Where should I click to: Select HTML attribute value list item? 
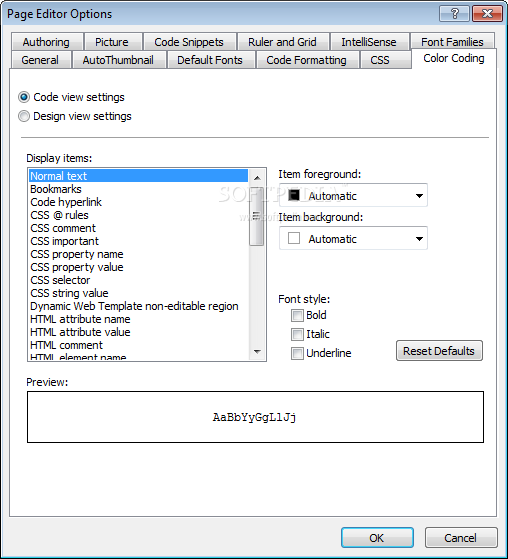[138, 332]
